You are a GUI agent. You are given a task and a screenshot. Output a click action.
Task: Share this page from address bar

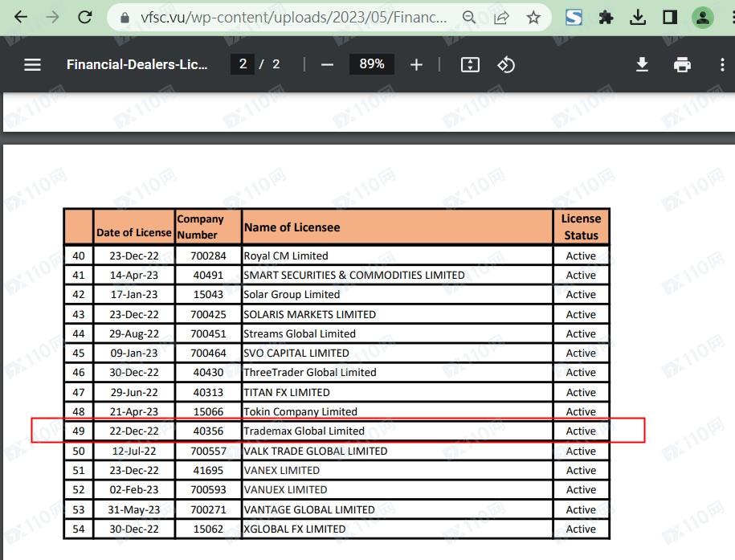pyautogui.click(x=501, y=17)
